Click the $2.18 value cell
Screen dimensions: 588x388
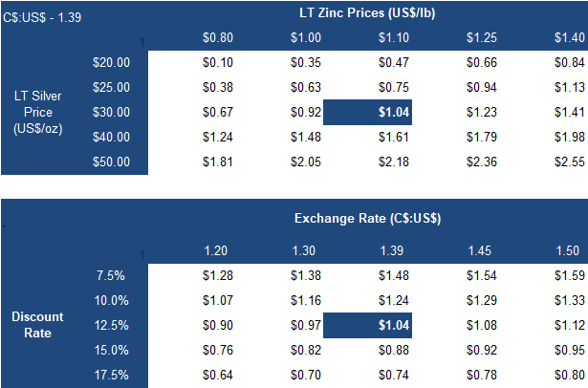tap(394, 162)
